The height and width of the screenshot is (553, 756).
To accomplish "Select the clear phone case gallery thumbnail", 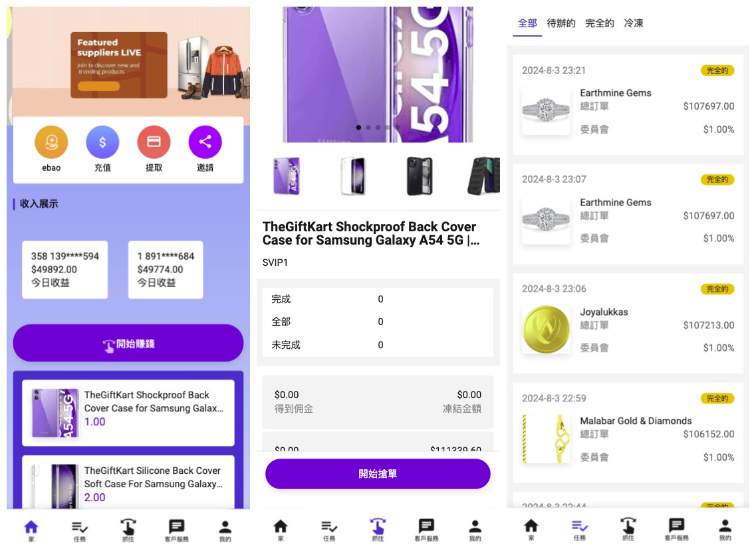I will (x=352, y=176).
